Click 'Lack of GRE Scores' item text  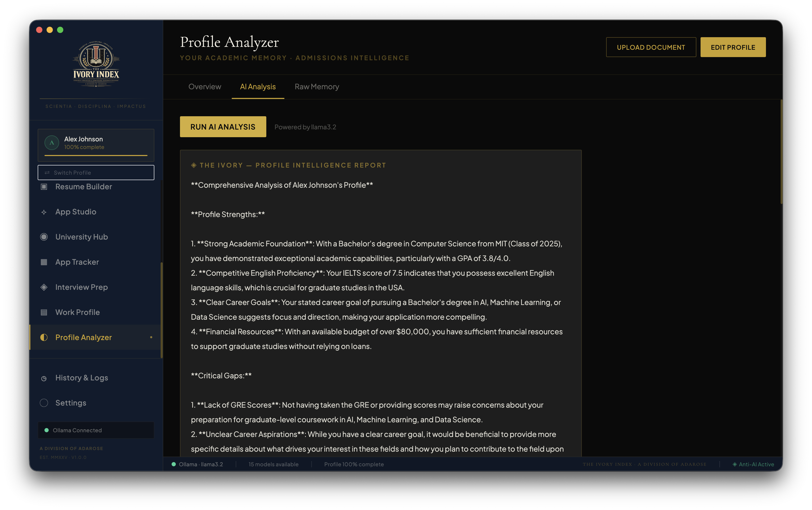click(238, 405)
